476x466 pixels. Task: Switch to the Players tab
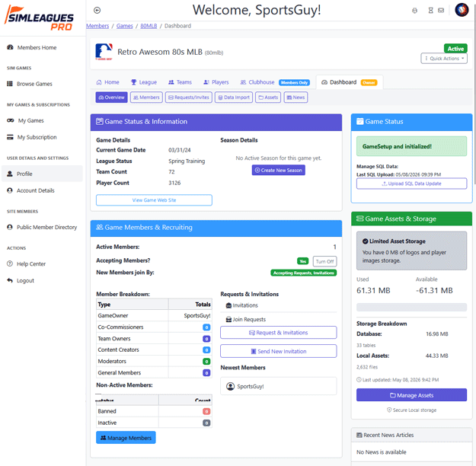click(216, 82)
